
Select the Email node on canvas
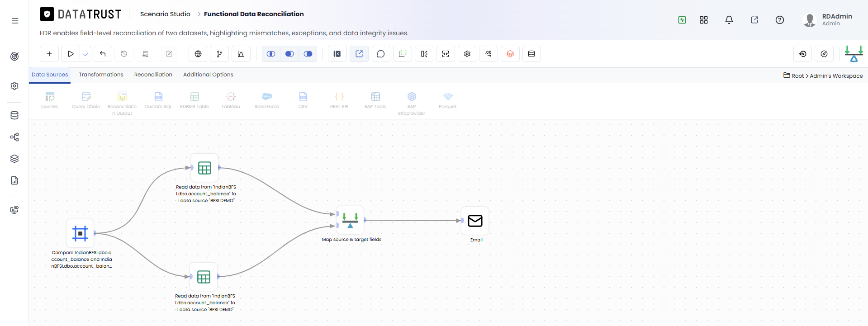(475, 221)
